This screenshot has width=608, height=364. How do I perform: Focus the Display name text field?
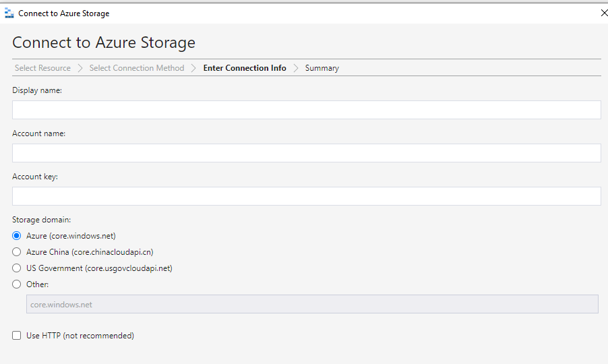pos(306,110)
